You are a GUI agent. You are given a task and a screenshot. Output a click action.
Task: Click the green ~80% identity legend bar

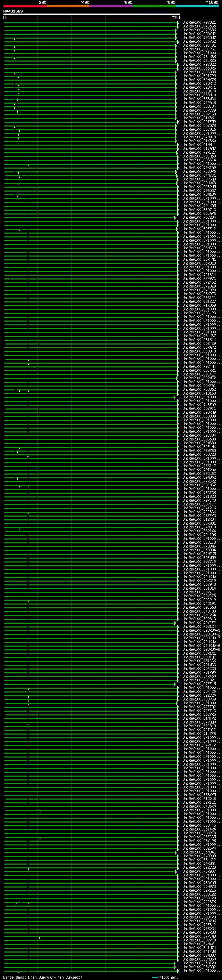pos(154,6)
